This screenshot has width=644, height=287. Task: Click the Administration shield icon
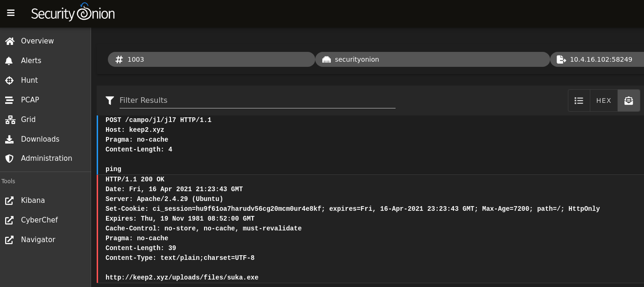tap(9, 158)
